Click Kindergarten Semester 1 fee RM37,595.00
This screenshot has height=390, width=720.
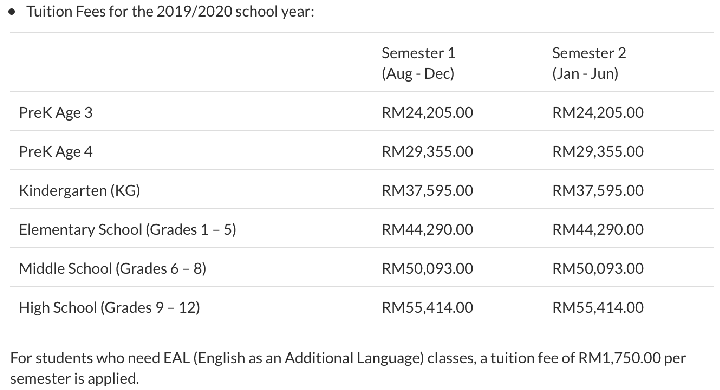(428, 191)
